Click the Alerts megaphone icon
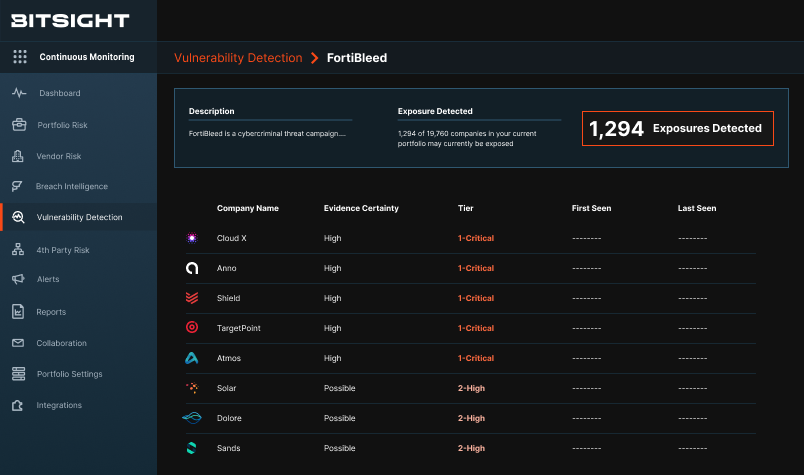This screenshot has height=475, width=804. click(18, 279)
